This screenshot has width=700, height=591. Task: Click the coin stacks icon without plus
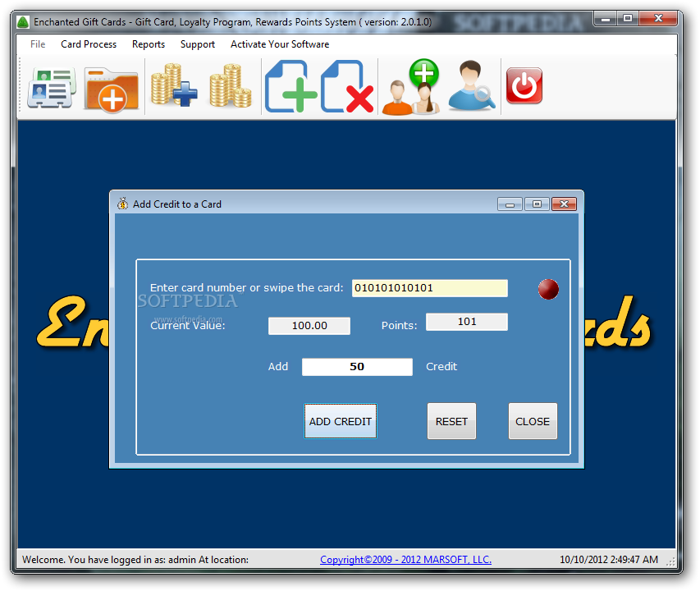[x=231, y=85]
